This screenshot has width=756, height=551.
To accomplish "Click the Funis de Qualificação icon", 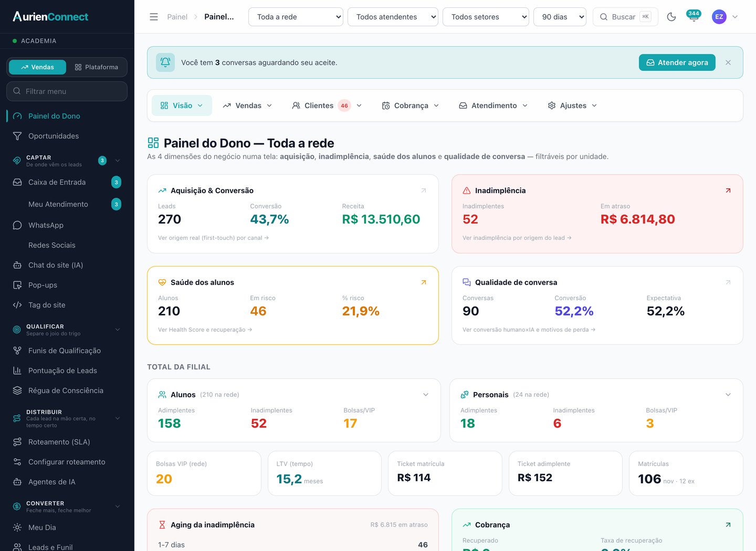I will pyautogui.click(x=17, y=351).
